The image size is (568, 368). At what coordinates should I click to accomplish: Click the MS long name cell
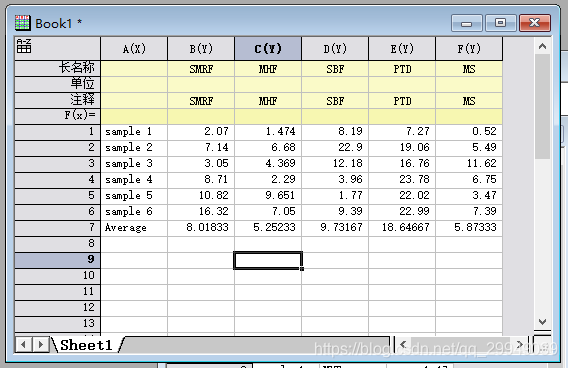click(469, 68)
